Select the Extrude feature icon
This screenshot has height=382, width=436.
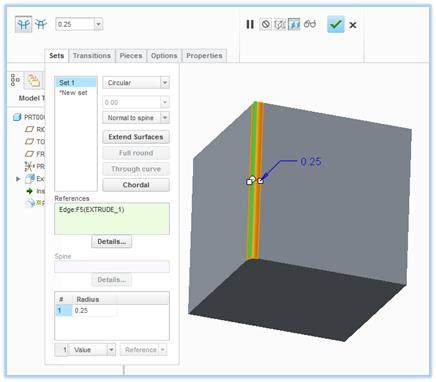[x=30, y=179]
